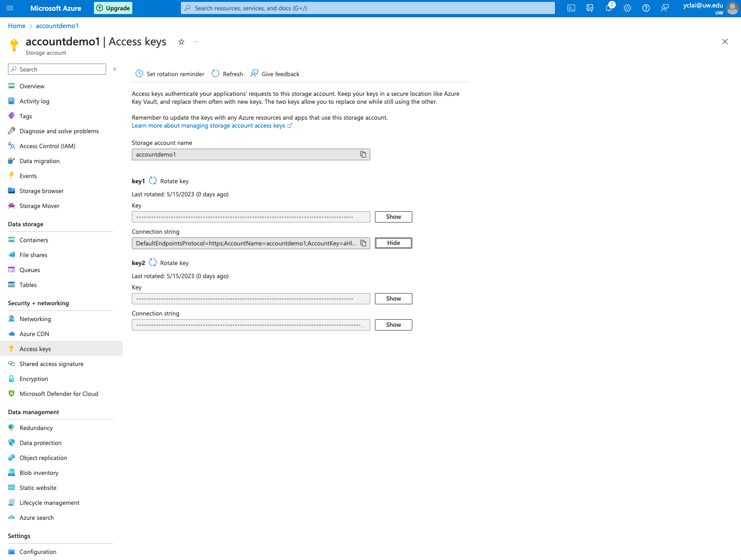Set a rotation reminder

tap(170, 74)
